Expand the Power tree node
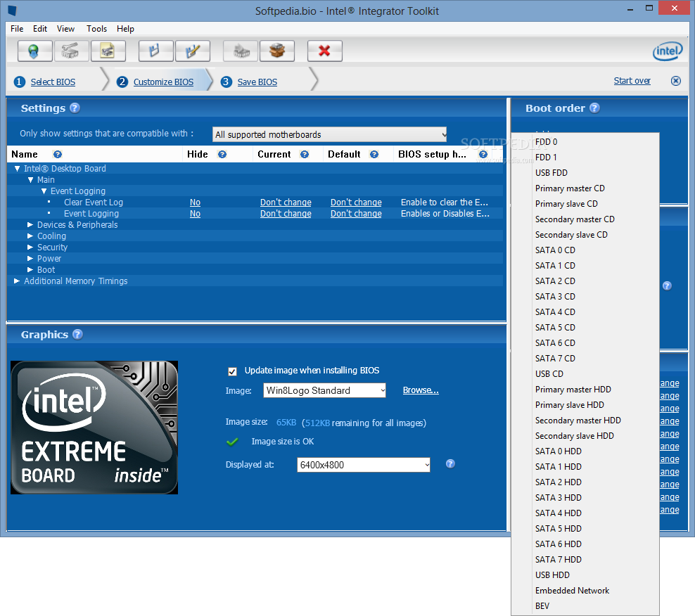Image resolution: width=695 pixels, height=616 pixels. [x=30, y=258]
